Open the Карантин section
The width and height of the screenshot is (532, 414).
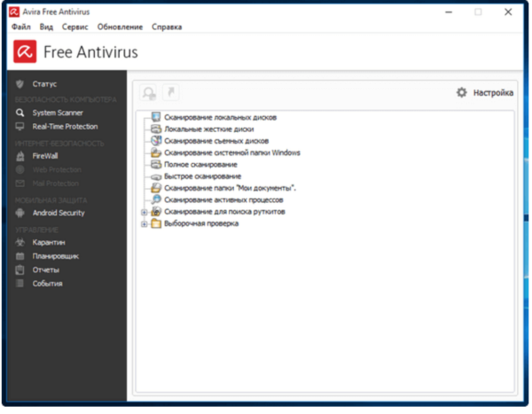49,242
